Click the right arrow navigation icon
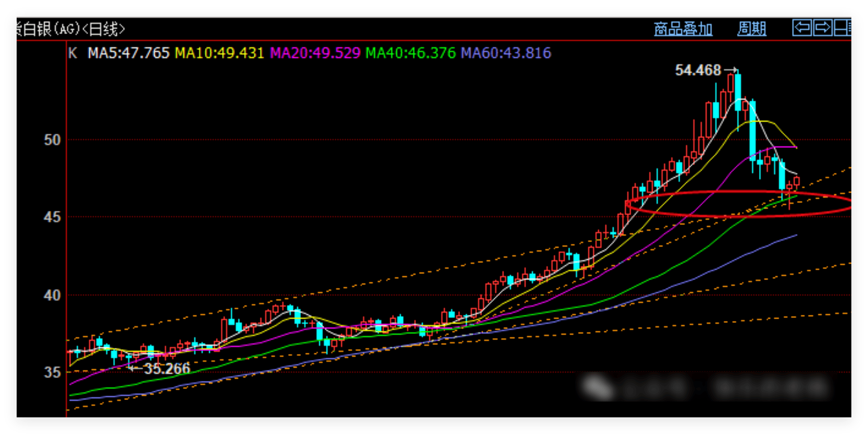 (822, 28)
